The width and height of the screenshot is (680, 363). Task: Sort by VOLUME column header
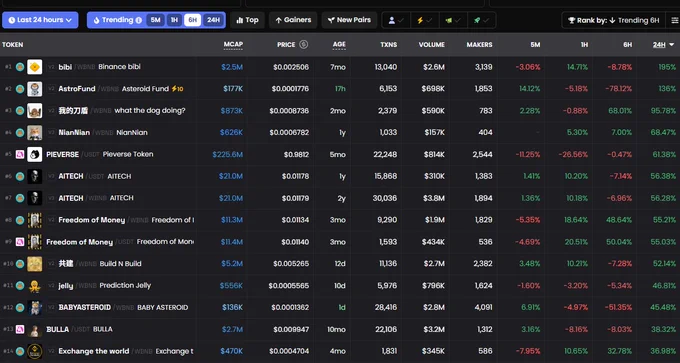tap(432, 45)
